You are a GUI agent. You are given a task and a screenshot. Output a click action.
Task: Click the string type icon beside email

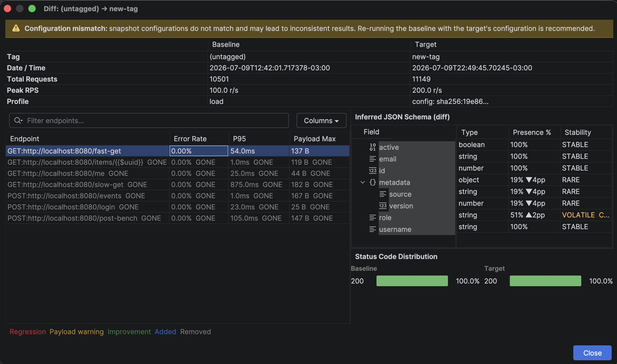click(x=372, y=159)
